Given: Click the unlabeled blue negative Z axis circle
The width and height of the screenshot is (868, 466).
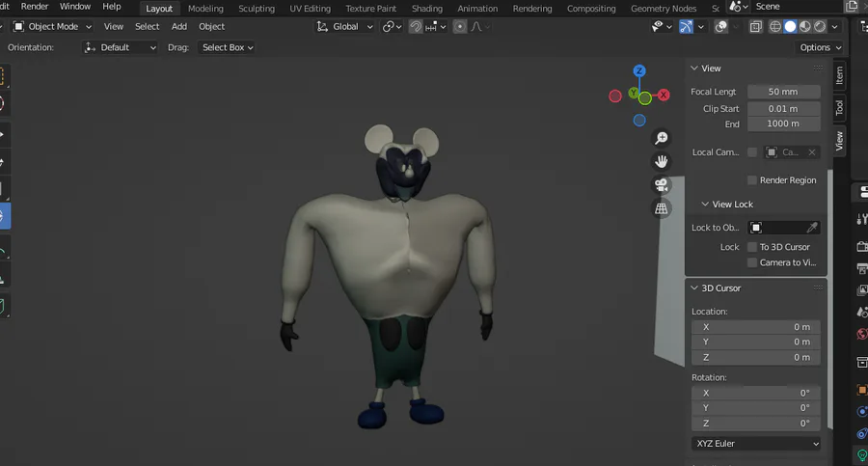Looking at the screenshot, I should tap(639, 121).
